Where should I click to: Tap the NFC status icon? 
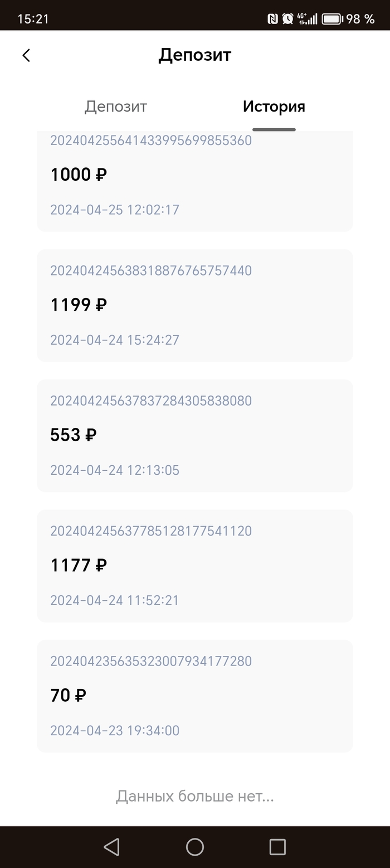point(272,19)
